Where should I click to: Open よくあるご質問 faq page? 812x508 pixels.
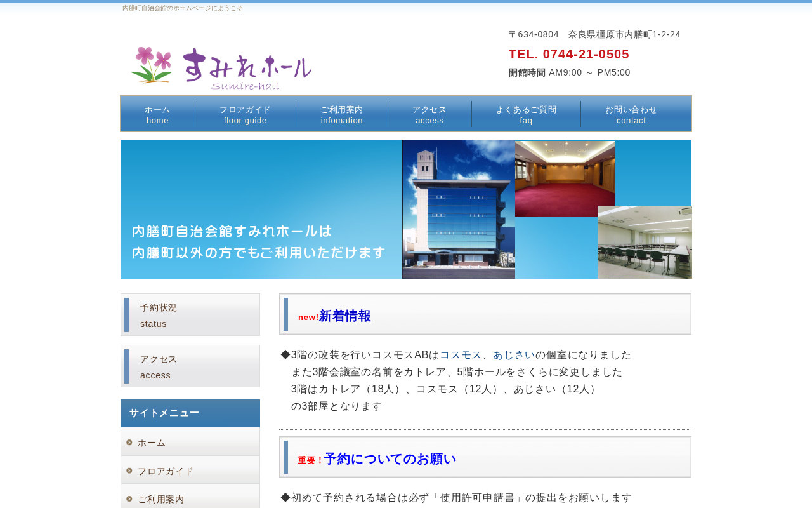pyautogui.click(x=526, y=114)
